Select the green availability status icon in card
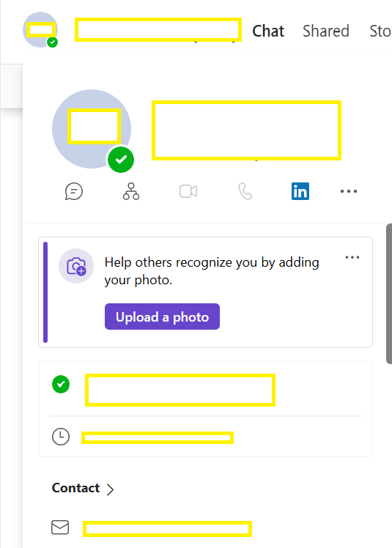 click(x=61, y=384)
